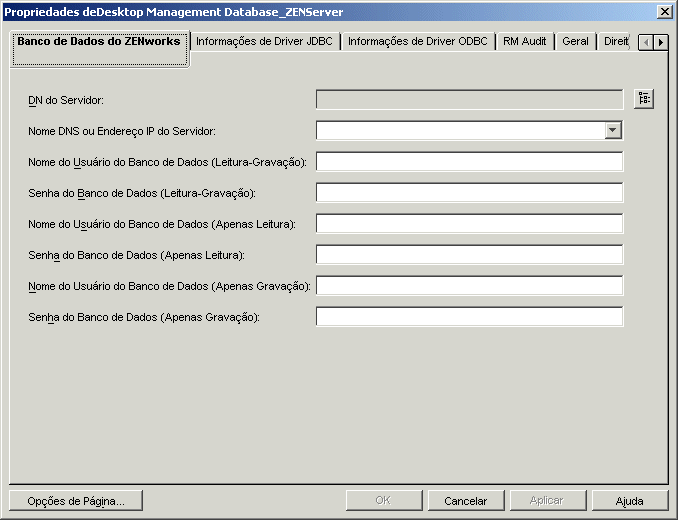
Task: Open the Geral tab
Action: pos(575,41)
